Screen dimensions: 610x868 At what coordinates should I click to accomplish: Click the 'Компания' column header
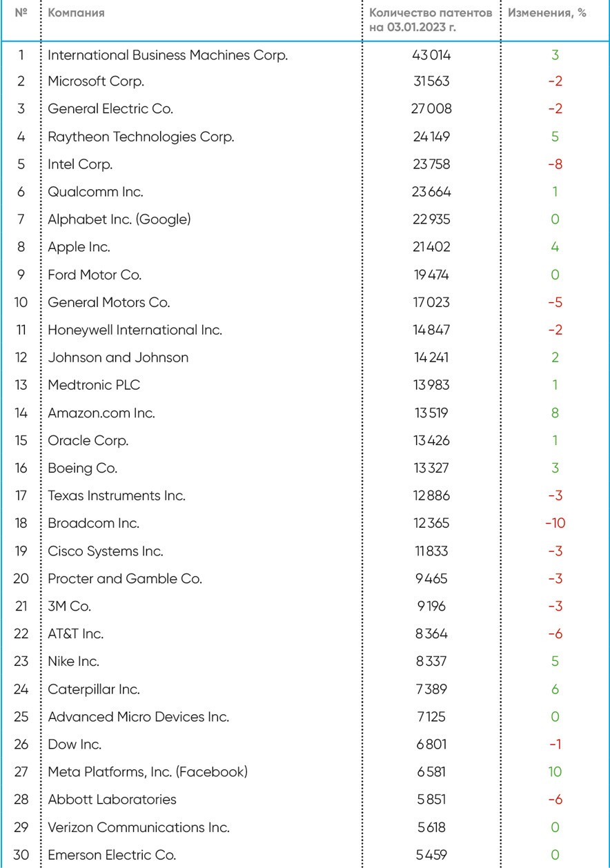[x=76, y=13]
